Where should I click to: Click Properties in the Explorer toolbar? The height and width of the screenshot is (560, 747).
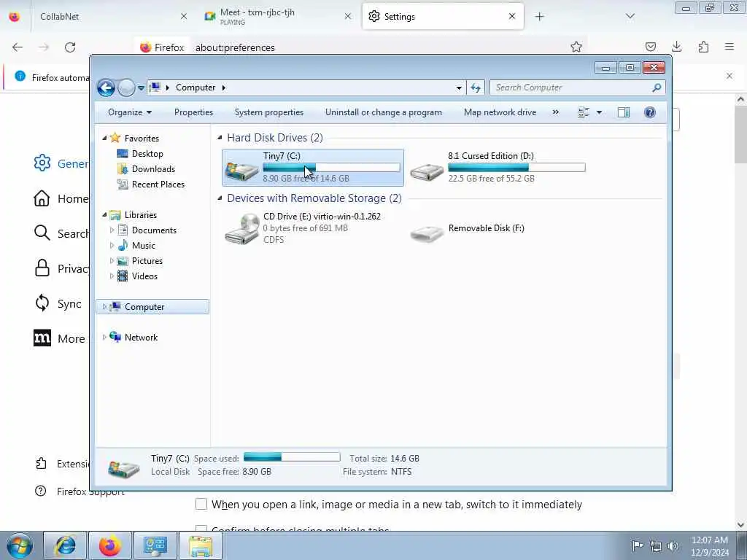[x=193, y=112]
